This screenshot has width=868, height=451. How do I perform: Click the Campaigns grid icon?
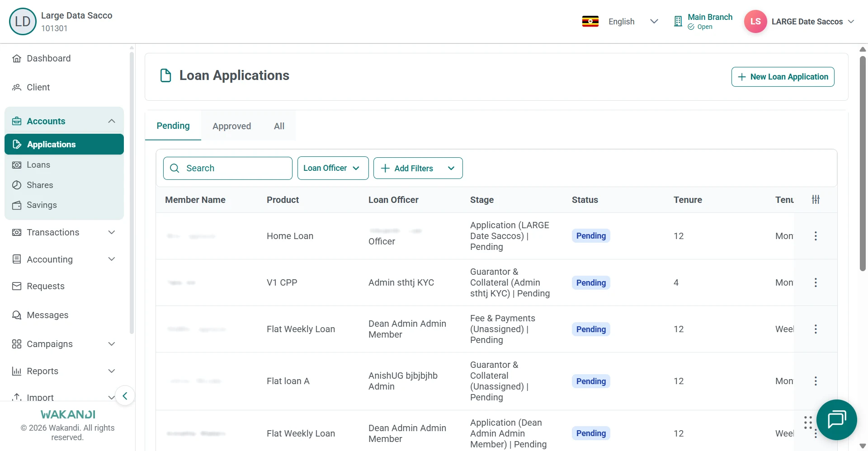17,344
